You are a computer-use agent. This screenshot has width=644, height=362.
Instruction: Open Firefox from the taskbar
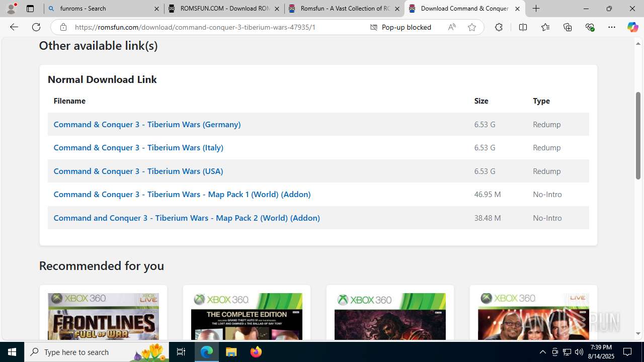pos(256,352)
